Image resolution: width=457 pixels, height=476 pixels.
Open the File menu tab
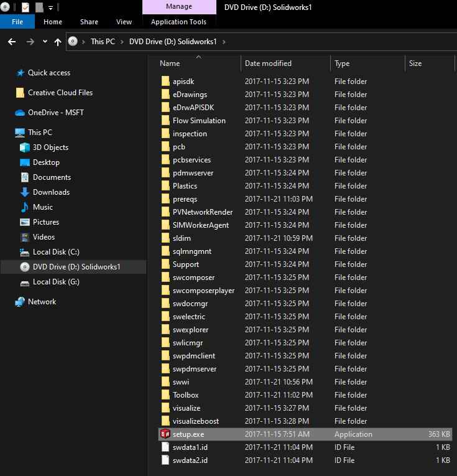coord(17,22)
